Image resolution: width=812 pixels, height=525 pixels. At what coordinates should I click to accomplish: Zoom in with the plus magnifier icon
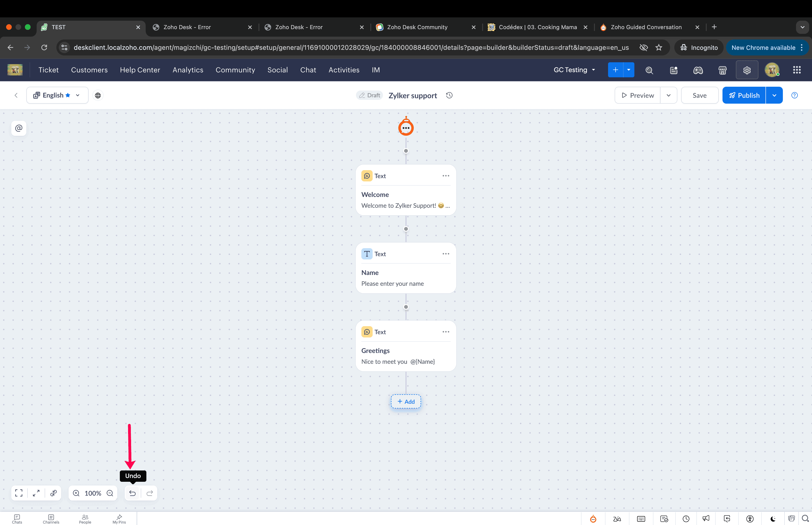click(76, 493)
